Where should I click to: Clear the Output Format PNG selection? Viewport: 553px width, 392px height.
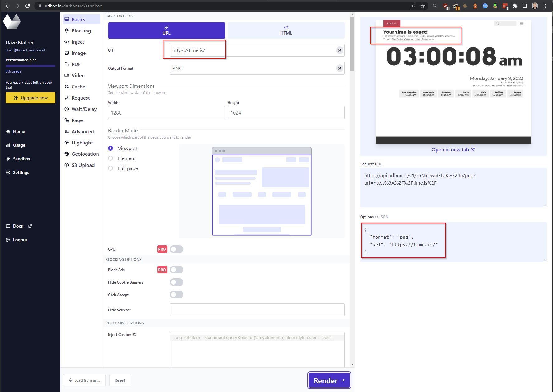pyautogui.click(x=339, y=68)
